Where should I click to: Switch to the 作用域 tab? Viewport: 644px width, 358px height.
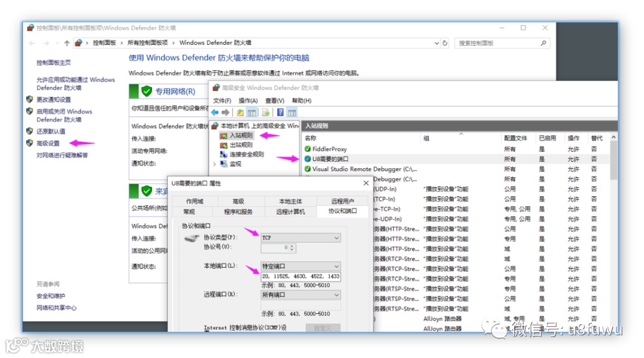tap(194, 202)
